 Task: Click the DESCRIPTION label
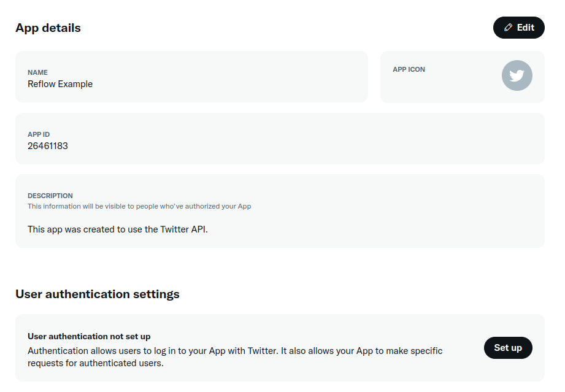click(x=50, y=196)
